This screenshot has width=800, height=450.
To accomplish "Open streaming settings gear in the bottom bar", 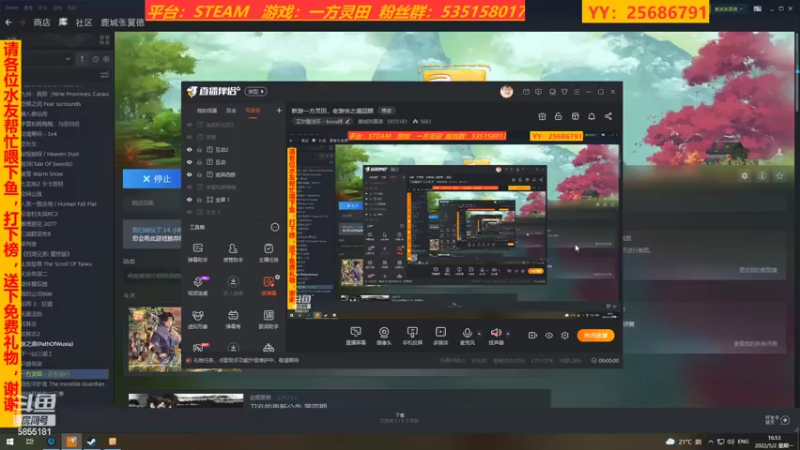I will (565, 335).
